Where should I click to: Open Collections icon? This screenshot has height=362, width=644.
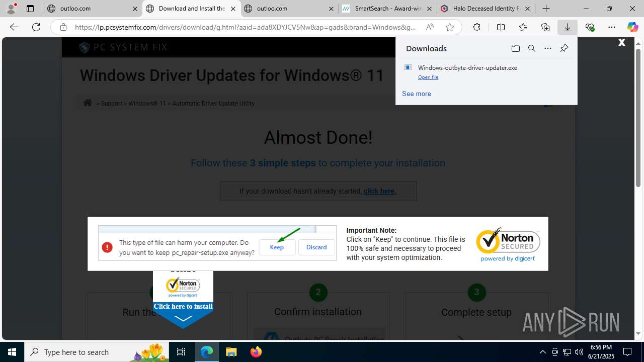tap(545, 27)
